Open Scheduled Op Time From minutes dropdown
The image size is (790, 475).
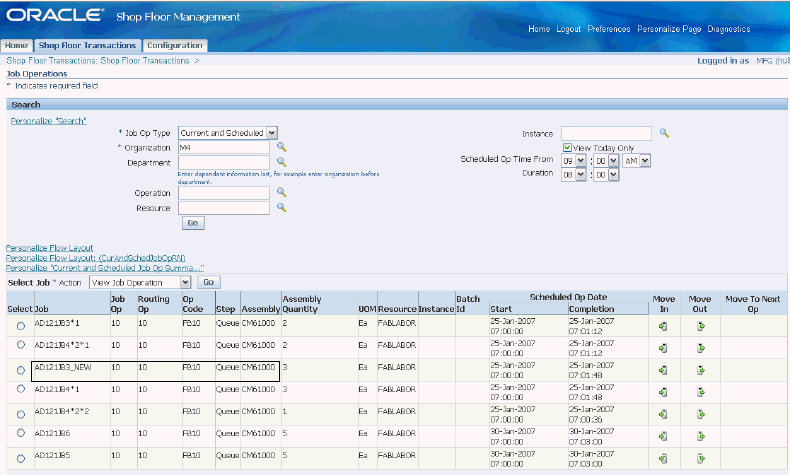pos(606,161)
